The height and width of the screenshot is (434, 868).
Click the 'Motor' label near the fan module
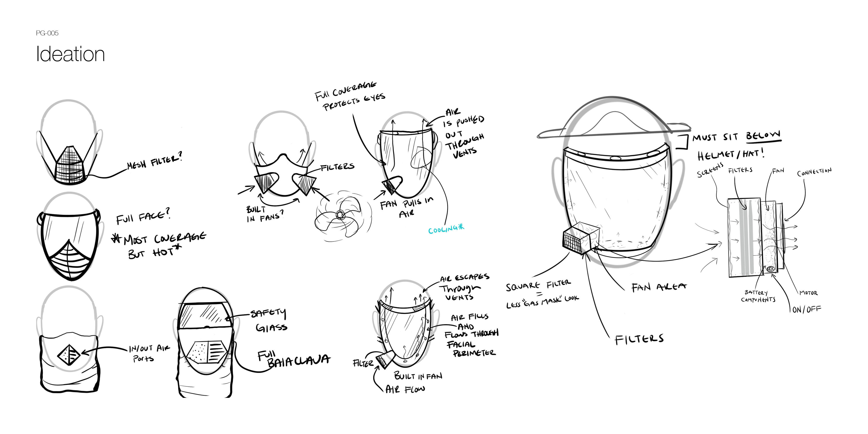808,292
